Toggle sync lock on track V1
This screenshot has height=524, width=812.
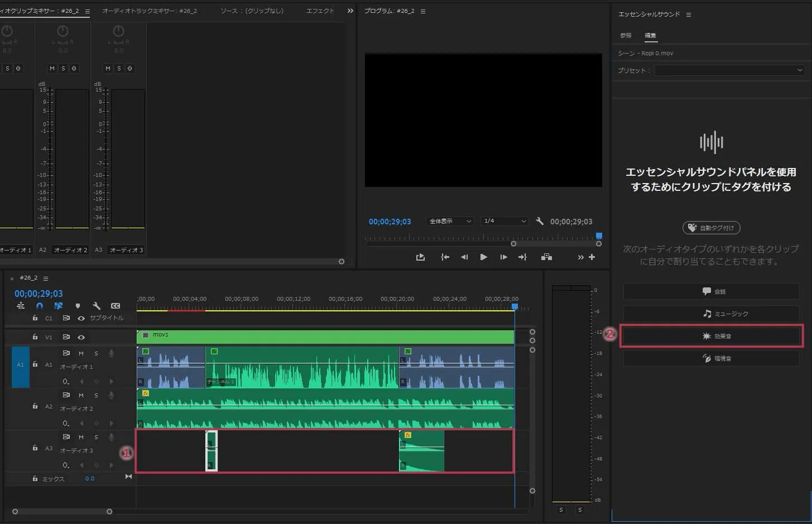pyautogui.click(x=66, y=337)
